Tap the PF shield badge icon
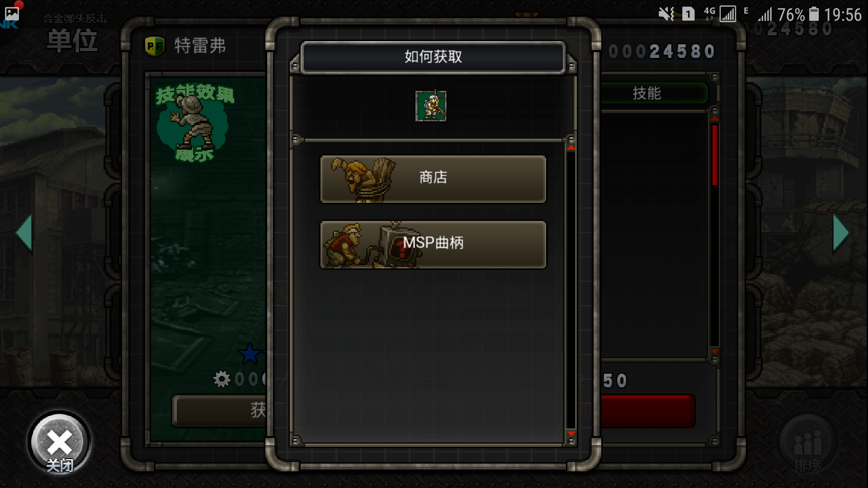 [155, 46]
